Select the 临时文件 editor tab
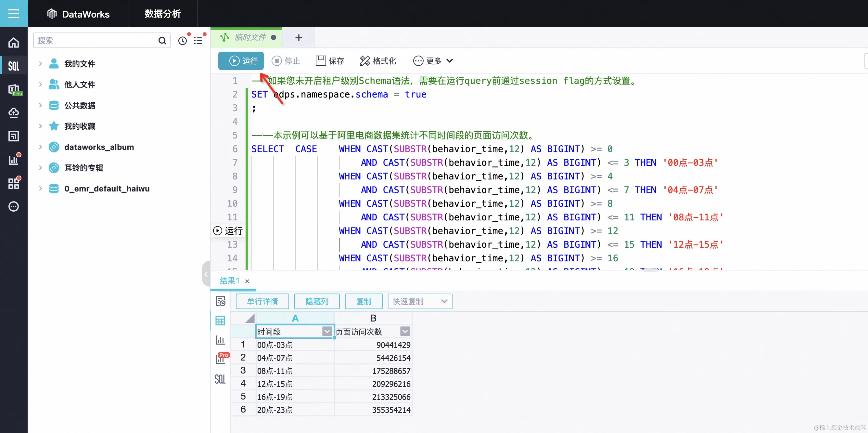The image size is (868, 433). (250, 37)
